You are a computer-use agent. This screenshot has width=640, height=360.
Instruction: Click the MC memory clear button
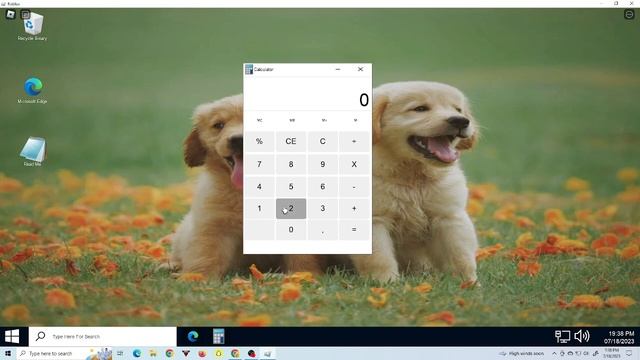[x=260, y=120]
